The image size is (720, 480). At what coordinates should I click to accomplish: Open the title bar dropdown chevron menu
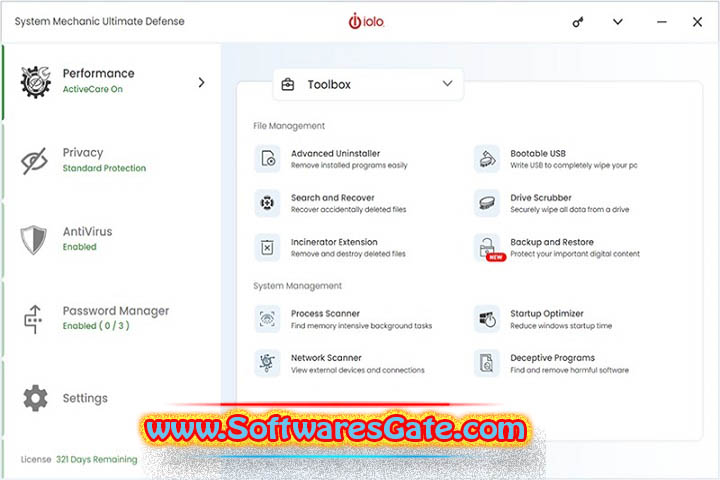click(618, 22)
